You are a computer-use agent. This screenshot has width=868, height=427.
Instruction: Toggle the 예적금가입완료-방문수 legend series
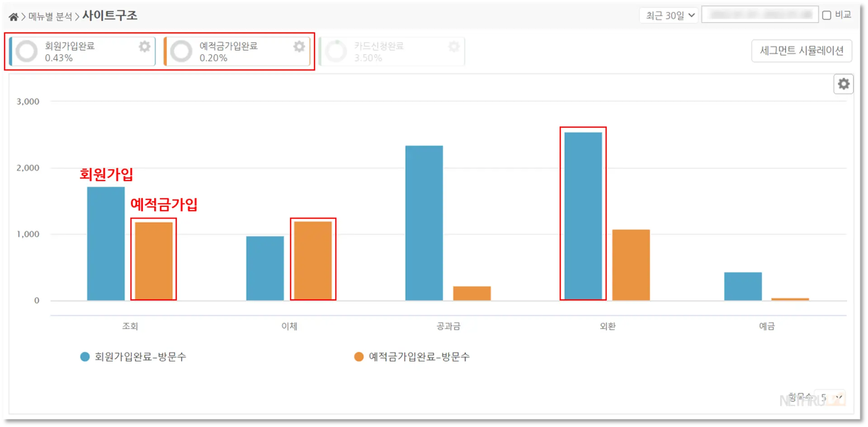pyautogui.click(x=412, y=357)
